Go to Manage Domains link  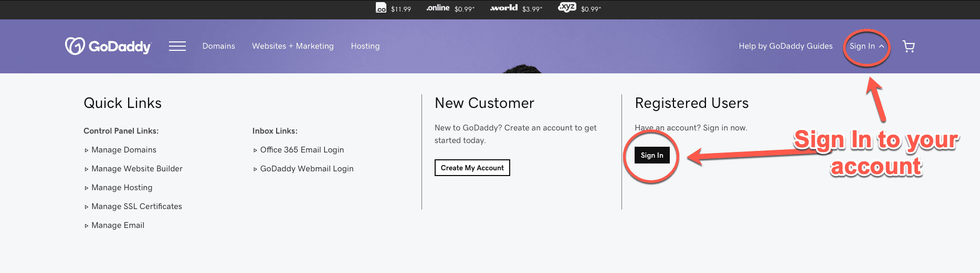[x=123, y=150]
